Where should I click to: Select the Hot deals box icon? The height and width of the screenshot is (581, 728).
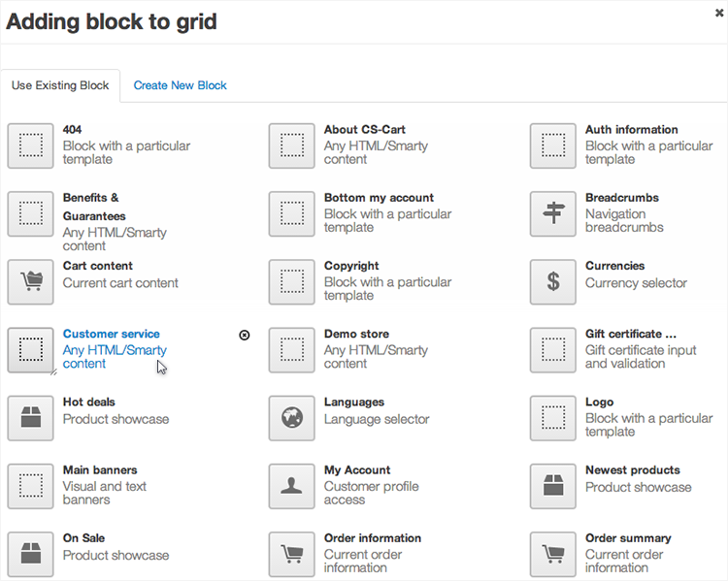point(31,418)
